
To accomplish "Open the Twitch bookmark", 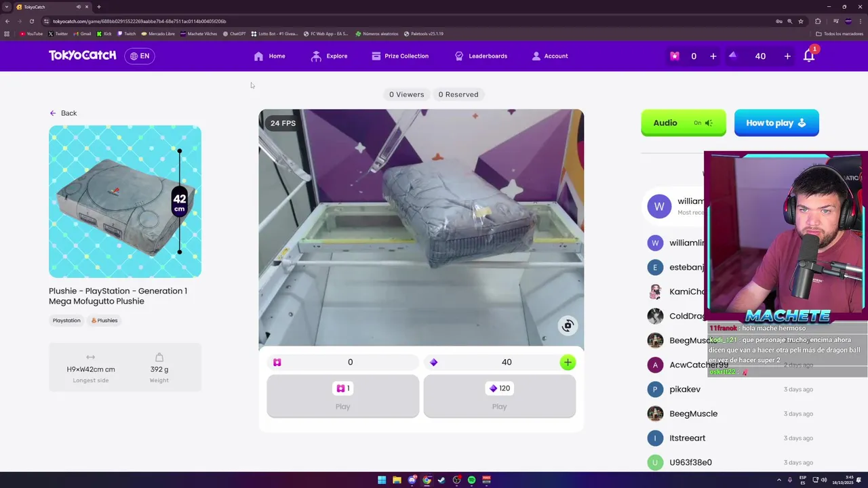I will coord(127,33).
